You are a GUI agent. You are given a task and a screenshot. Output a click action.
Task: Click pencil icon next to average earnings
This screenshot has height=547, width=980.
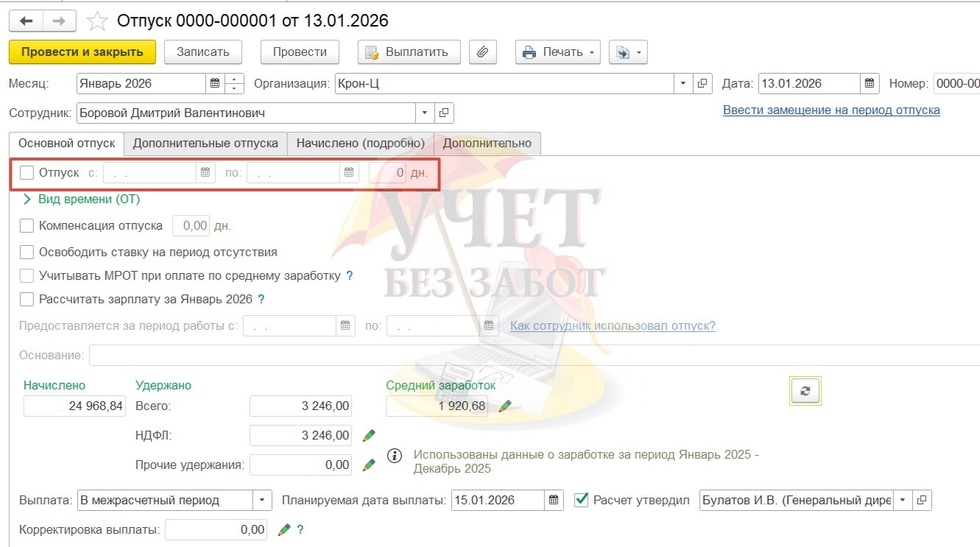[x=505, y=406]
